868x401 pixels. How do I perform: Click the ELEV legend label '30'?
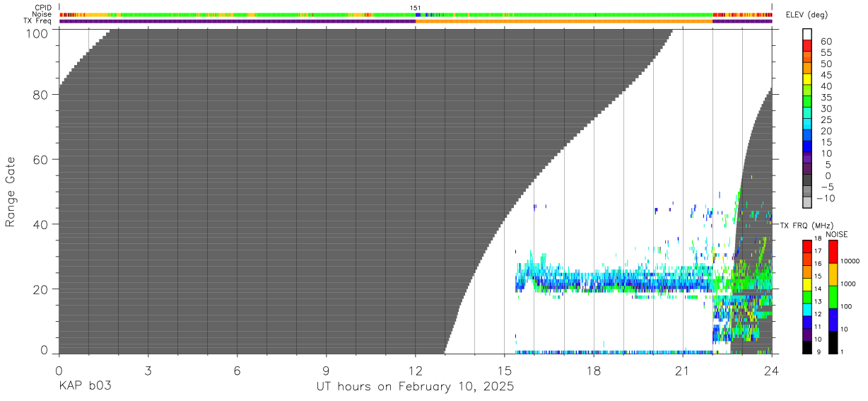(826, 108)
